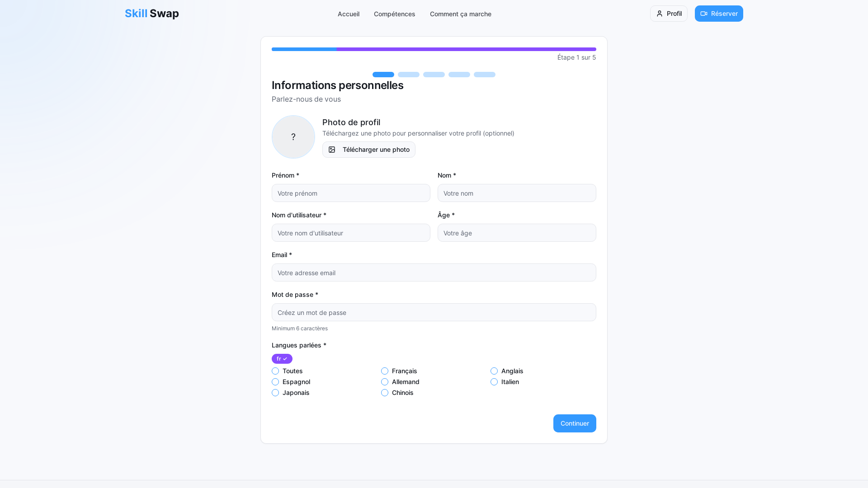This screenshot has width=868, height=488.
Task: Focus the Nom input field
Action: [x=517, y=193]
